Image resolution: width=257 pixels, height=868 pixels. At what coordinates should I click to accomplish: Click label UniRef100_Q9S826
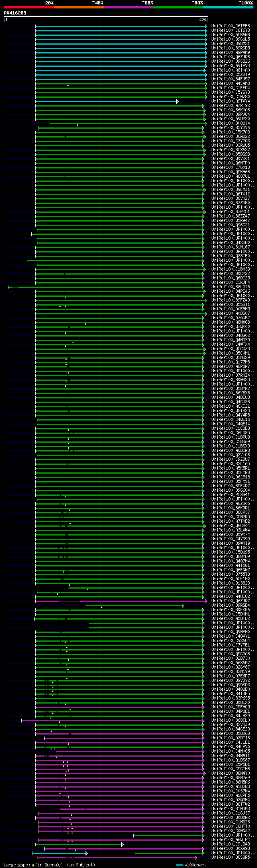click(230, 61)
